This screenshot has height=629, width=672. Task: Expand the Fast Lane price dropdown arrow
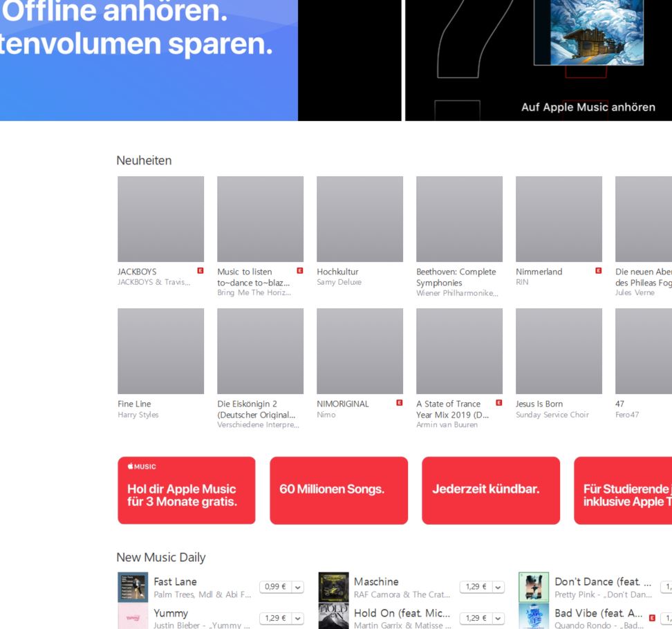298,587
